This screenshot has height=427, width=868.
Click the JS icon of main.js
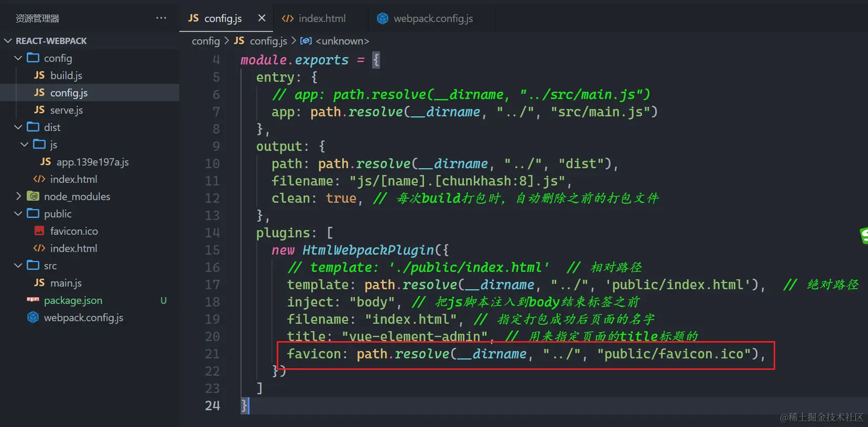tap(39, 283)
